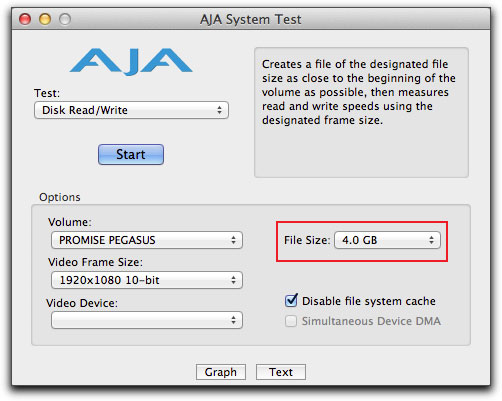Switch to the Text view
502x401 pixels.
[281, 372]
